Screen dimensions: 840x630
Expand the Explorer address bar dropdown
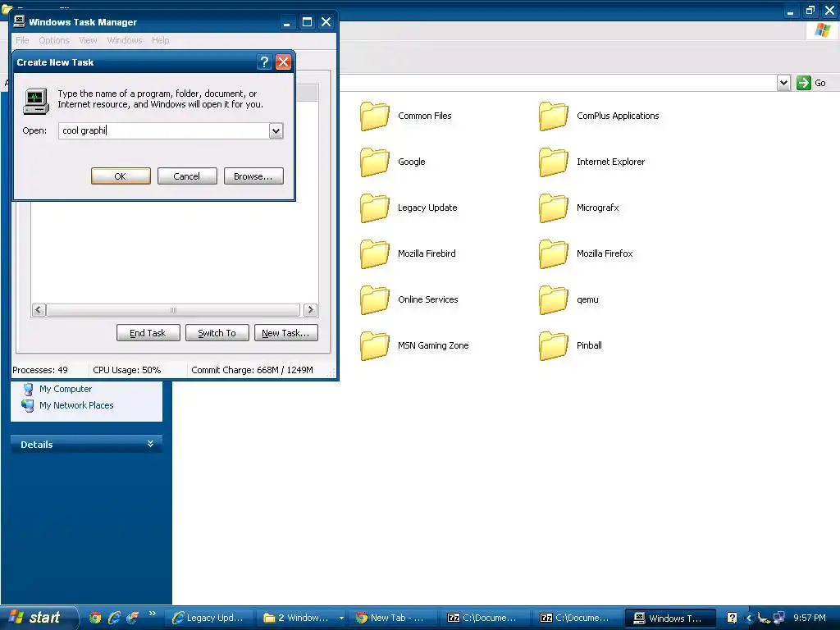tap(783, 83)
